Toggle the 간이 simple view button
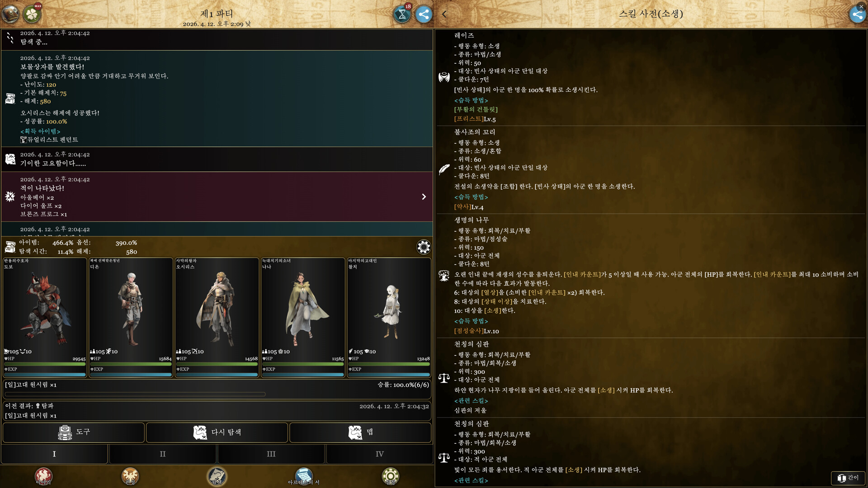 point(848,478)
